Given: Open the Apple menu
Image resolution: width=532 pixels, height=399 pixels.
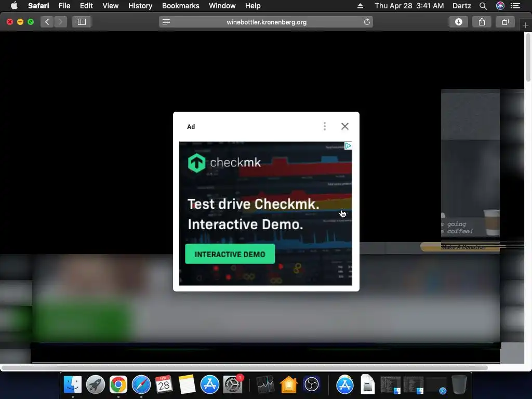Looking at the screenshot, I should click(14, 6).
